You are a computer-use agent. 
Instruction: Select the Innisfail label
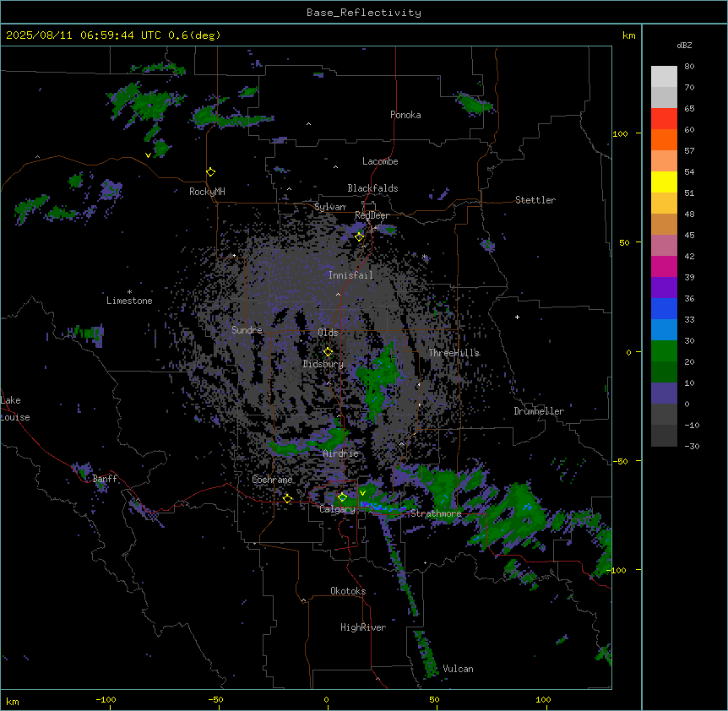350,275
